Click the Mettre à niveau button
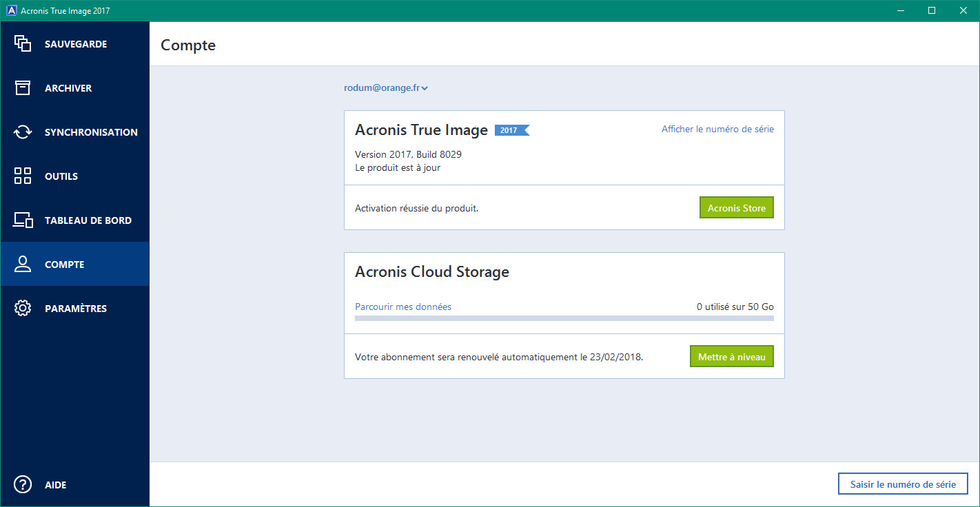 click(x=731, y=357)
